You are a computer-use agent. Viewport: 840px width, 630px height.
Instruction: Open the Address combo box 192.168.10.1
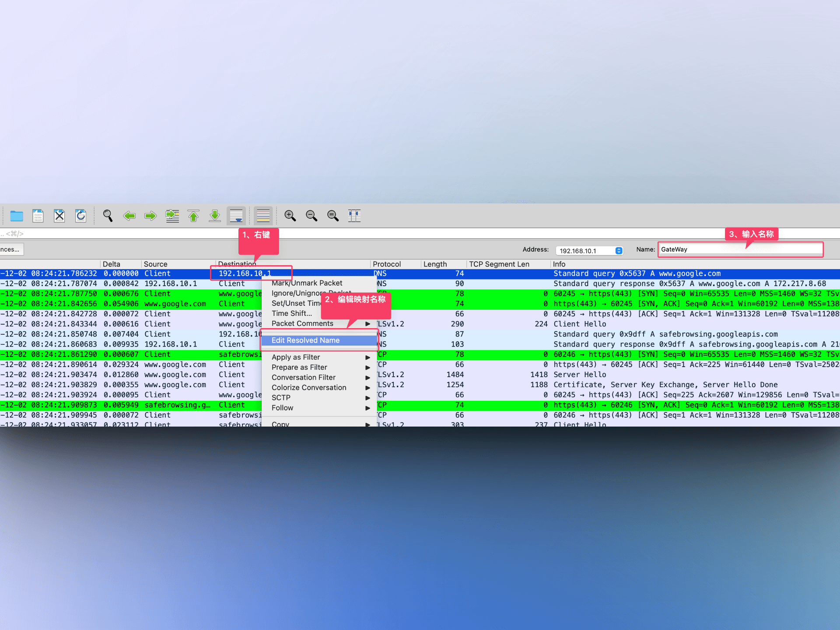click(589, 251)
